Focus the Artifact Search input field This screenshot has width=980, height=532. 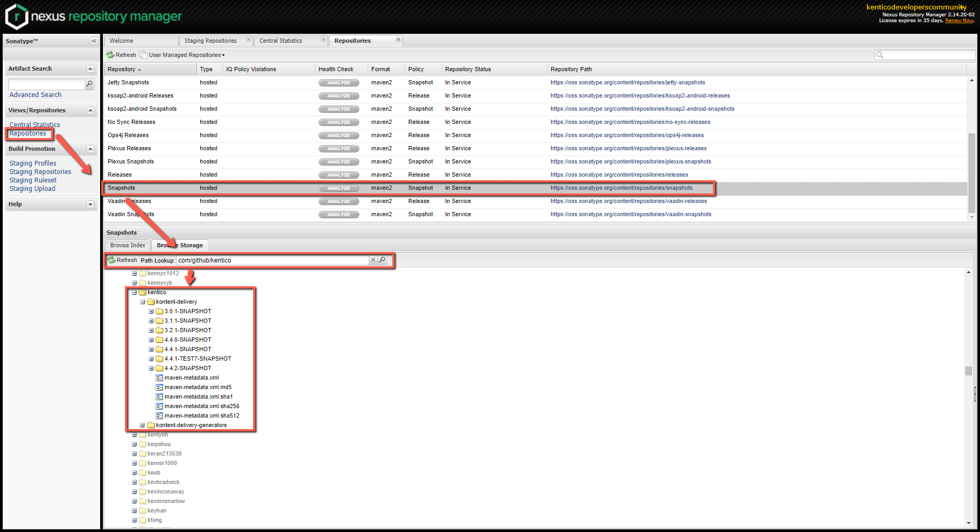click(x=47, y=84)
